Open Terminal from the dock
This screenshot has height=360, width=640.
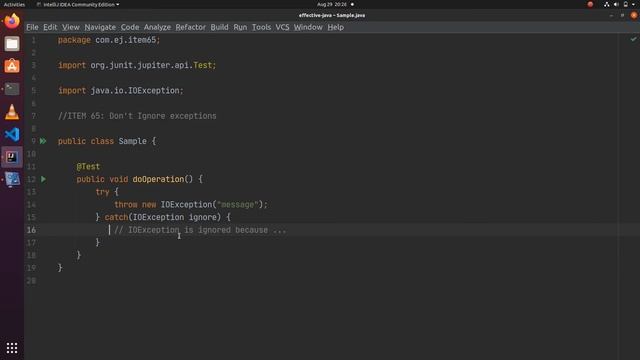coord(12,89)
